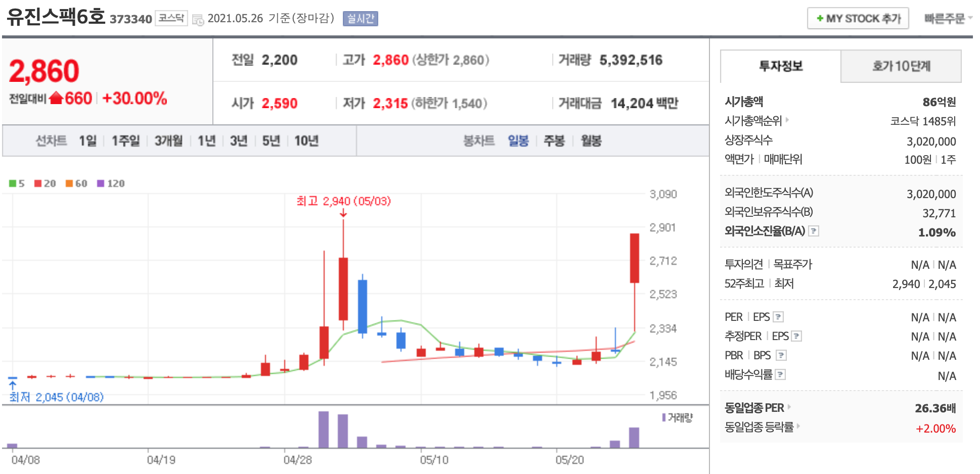
Task: Select the 10년 line chart period
Action: point(306,140)
